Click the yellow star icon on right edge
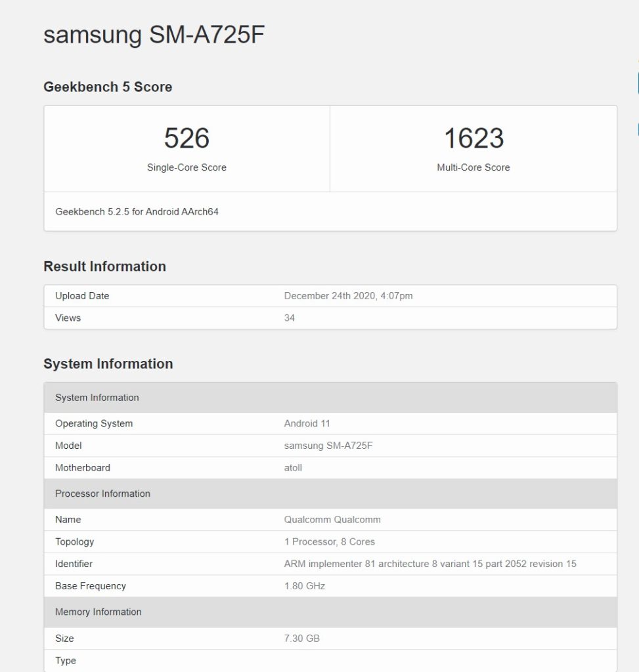 [636, 61]
